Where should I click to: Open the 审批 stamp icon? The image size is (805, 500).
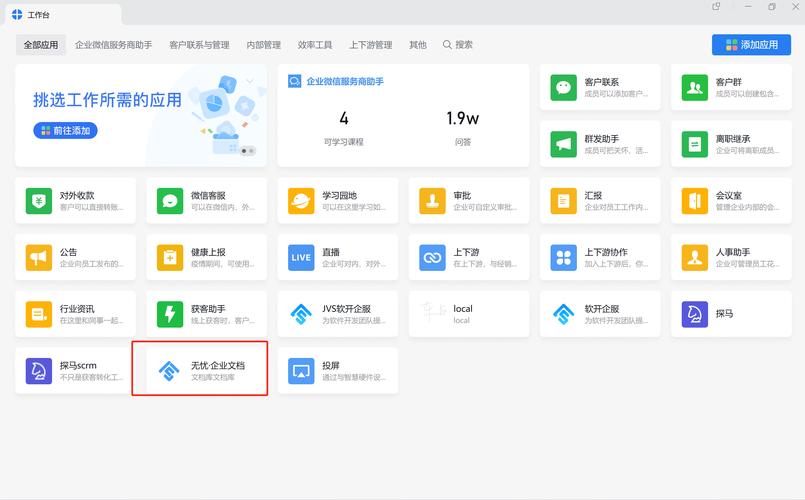point(432,201)
